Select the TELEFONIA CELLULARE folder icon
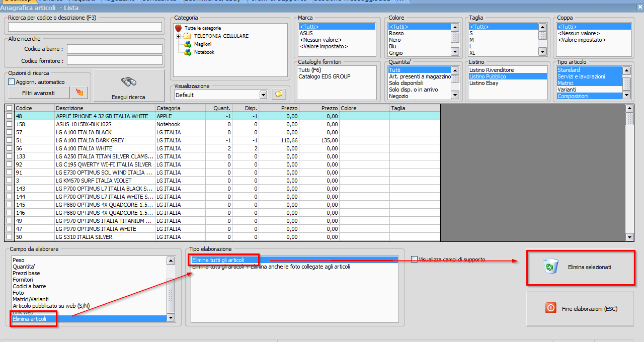Screen dimensions: 644x342 (x=187, y=36)
